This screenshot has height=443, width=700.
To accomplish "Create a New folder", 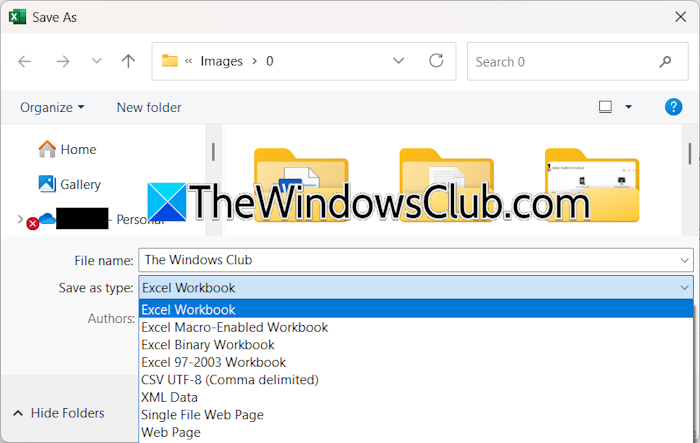I will [149, 108].
